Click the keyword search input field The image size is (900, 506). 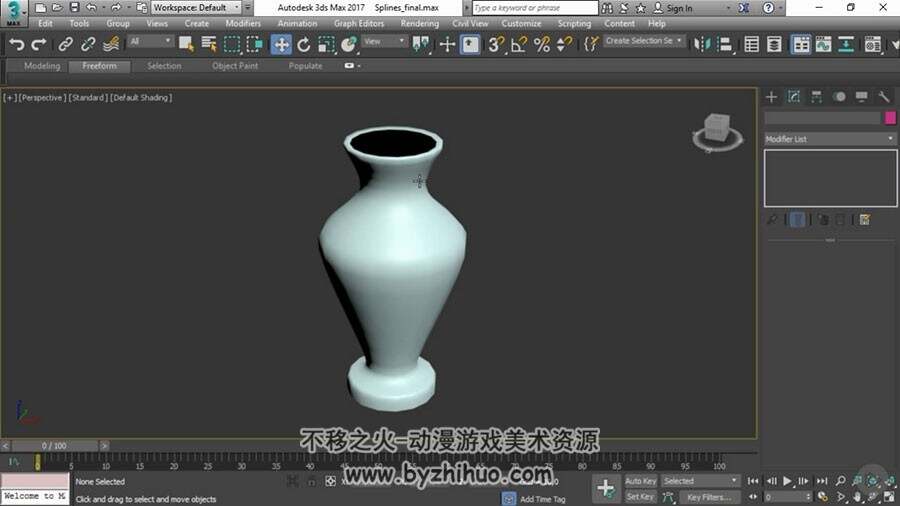[x=534, y=8]
